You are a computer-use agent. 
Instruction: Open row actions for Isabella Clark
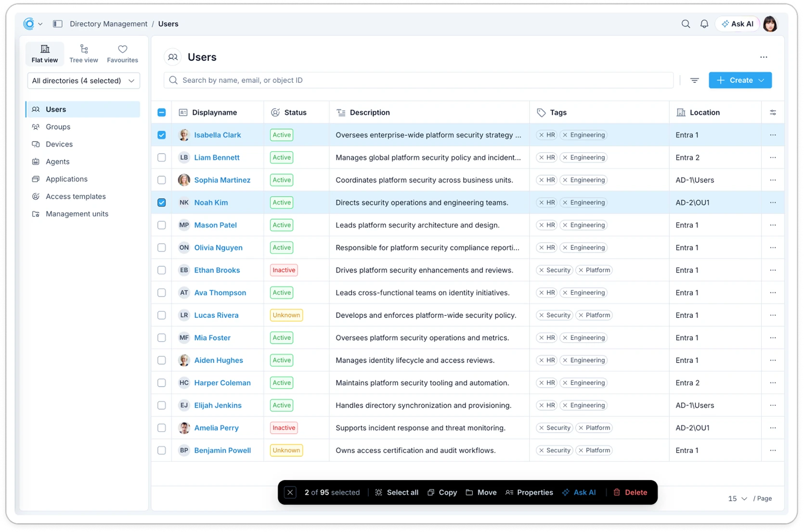click(x=773, y=135)
